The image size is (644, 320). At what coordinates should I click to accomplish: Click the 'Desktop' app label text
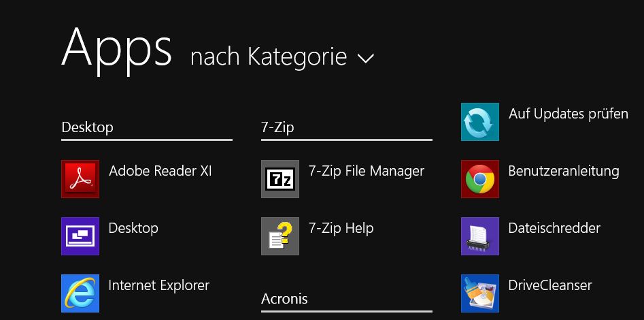click(x=133, y=228)
